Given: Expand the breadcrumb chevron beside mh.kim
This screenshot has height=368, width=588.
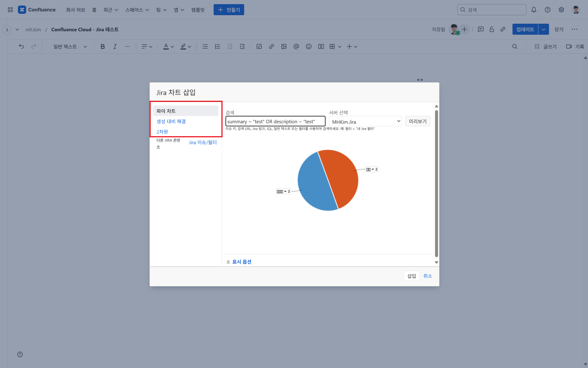Looking at the screenshot, I should point(17,29).
